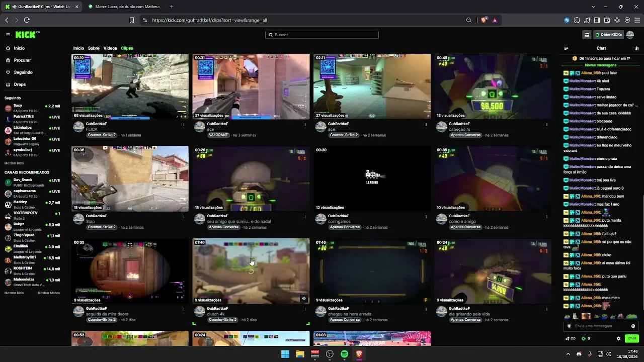Screen dimensions: 644x362
Task: Click the Windows Start button
Action: point(285,354)
